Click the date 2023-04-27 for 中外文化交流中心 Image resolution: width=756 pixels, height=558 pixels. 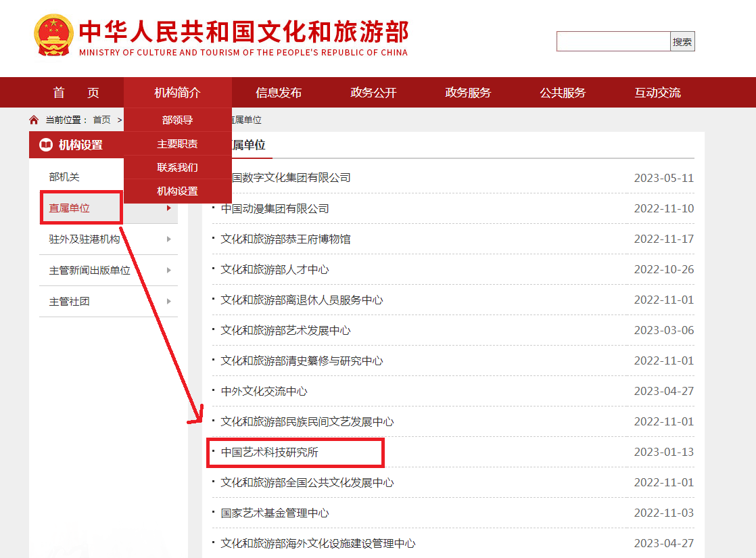(664, 391)
